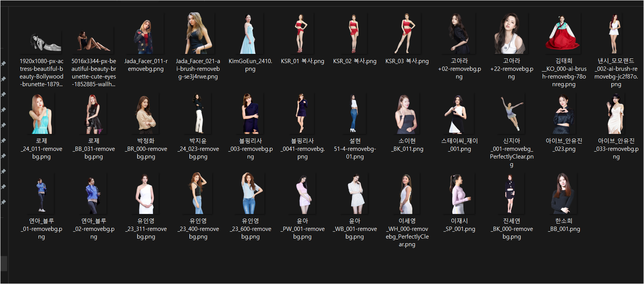Screen dimensions: 644x284
Task: Select 로제_BB_031-removebg.png thumbnail
Action: coord(93,114)
